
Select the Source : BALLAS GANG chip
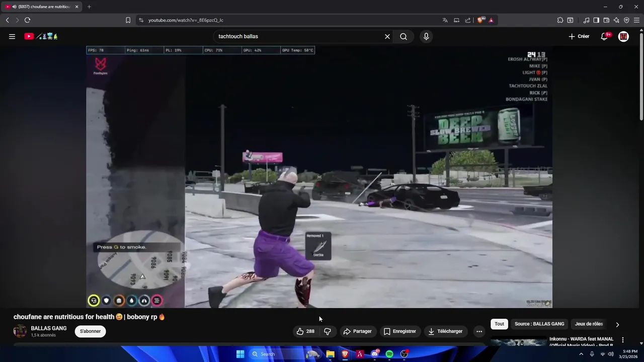[x=539, y=324]
